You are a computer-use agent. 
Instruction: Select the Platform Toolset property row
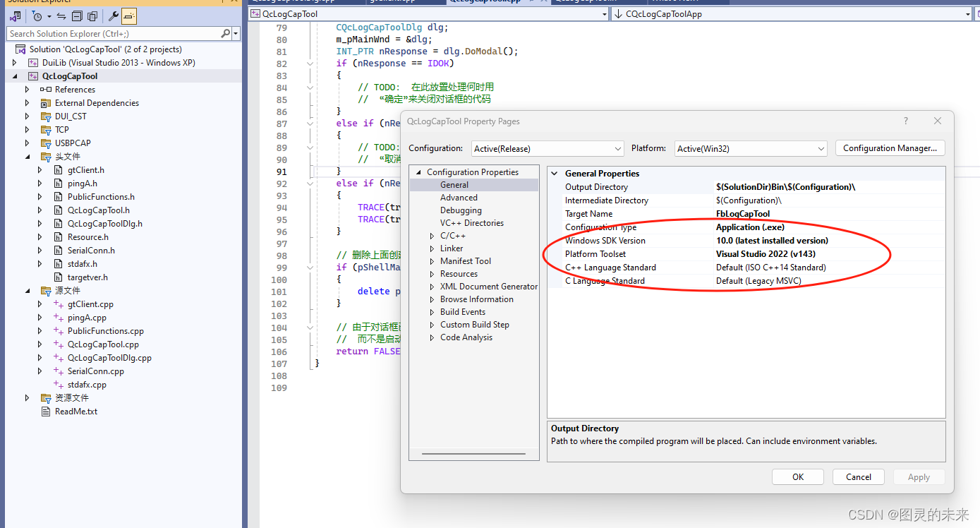click(746, 254)
